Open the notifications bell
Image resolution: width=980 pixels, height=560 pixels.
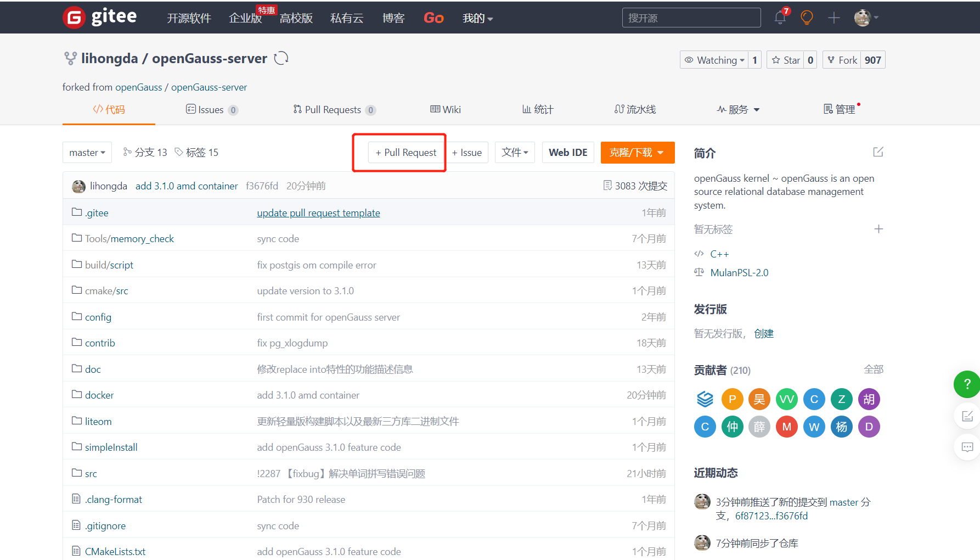pyautogui.click(x=780, y=18)
